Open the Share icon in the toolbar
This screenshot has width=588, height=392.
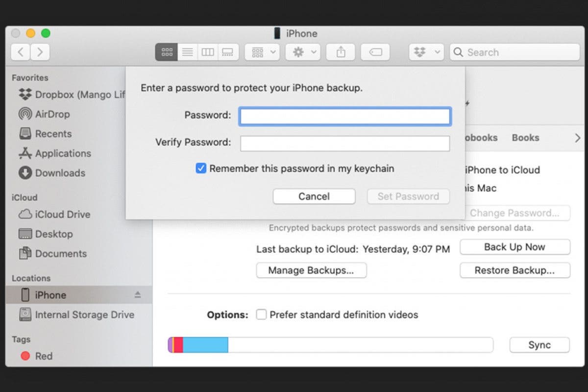pos(340,52)
